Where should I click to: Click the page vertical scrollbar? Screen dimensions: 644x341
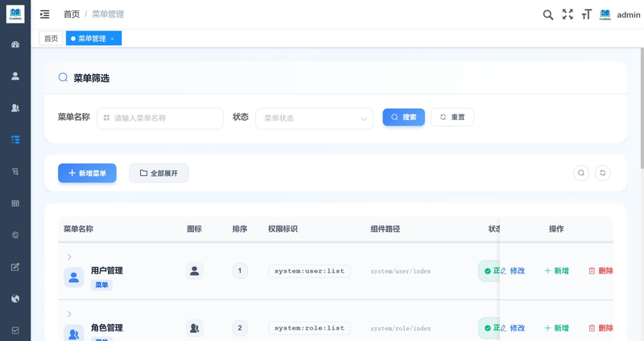click(x=642, y=109)
